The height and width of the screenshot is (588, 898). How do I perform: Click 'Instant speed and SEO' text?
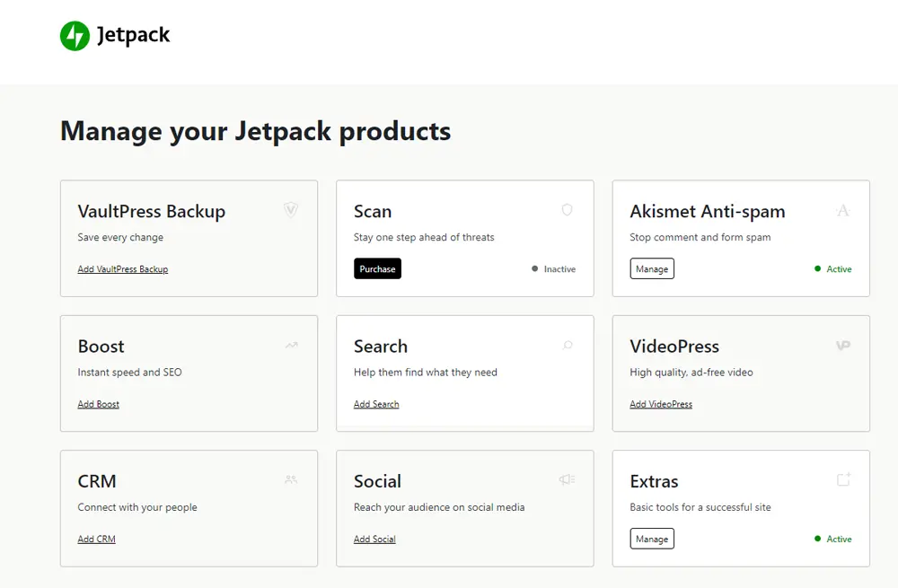point(129,373)
